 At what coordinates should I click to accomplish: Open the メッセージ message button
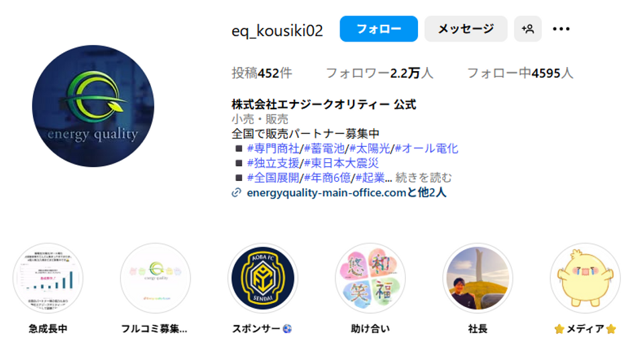tap(466, 29)
